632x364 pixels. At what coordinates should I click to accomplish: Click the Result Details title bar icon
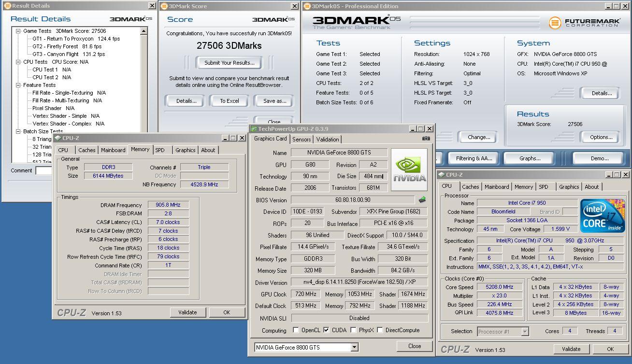[7, 6]
